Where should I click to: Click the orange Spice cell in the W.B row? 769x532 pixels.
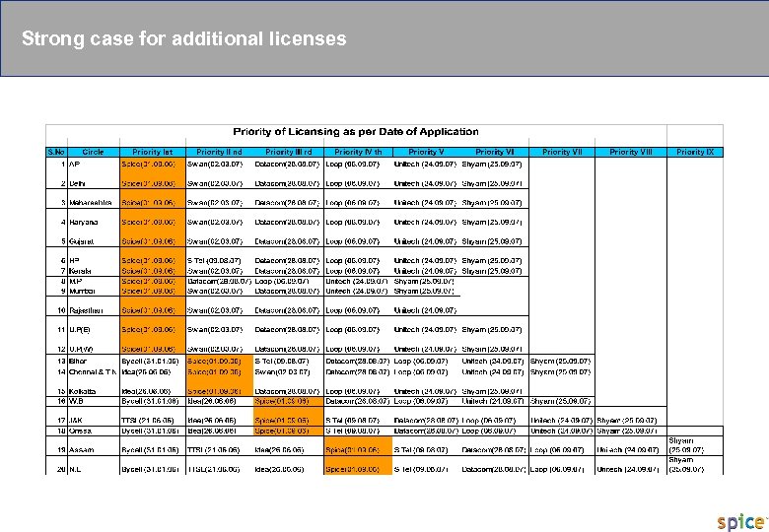click(x=288, y=401)
